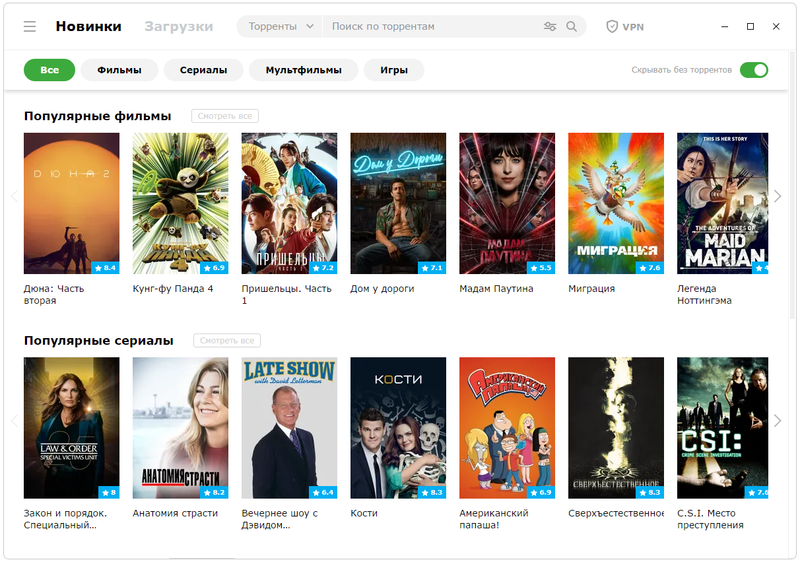Click 'Смотреть все' for popular series
The width and height of the screenshot is (800, 564).
coord(227,340)
